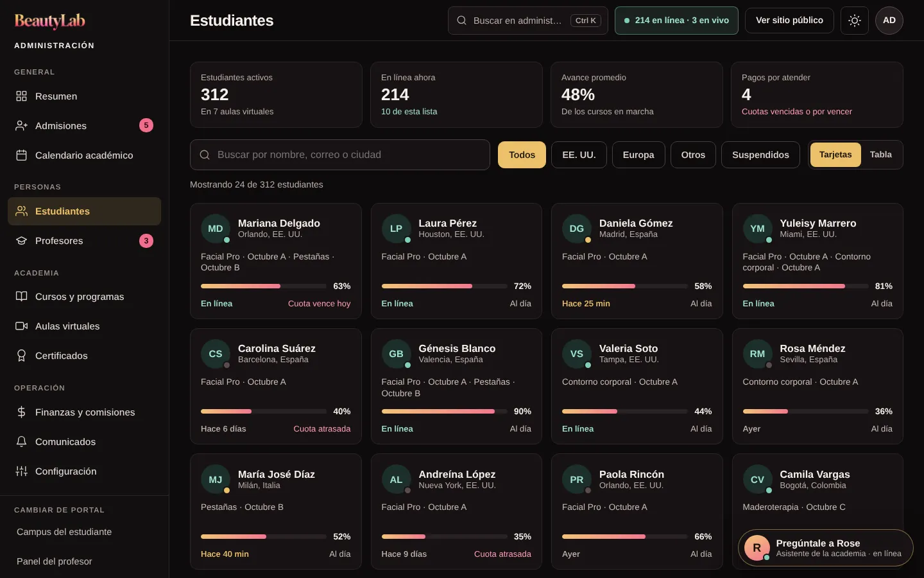This screenshot has width=924, height=578.
Task: Switch to Tarjetas view
Action: (x=835, y=155)
